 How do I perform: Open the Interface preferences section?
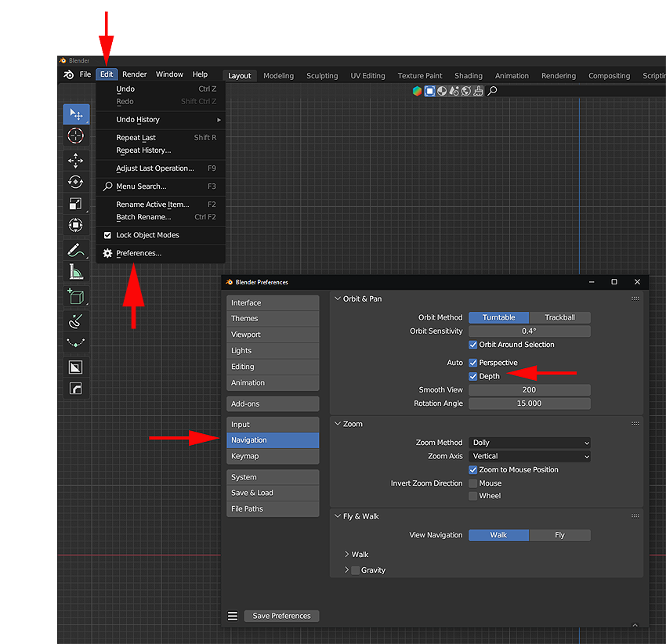[x=273, y=303]
